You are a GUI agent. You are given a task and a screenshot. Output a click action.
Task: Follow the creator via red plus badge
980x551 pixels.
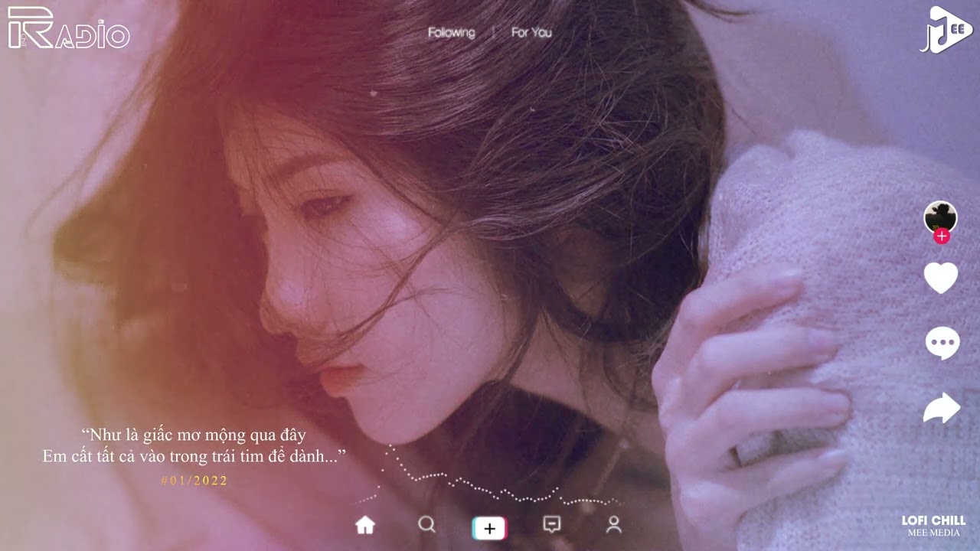[942, 236]
